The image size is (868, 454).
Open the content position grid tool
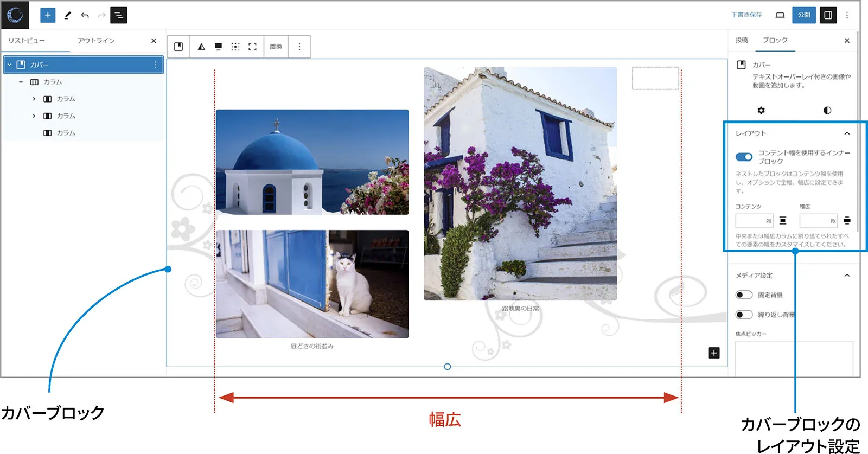tap(235, 47)
